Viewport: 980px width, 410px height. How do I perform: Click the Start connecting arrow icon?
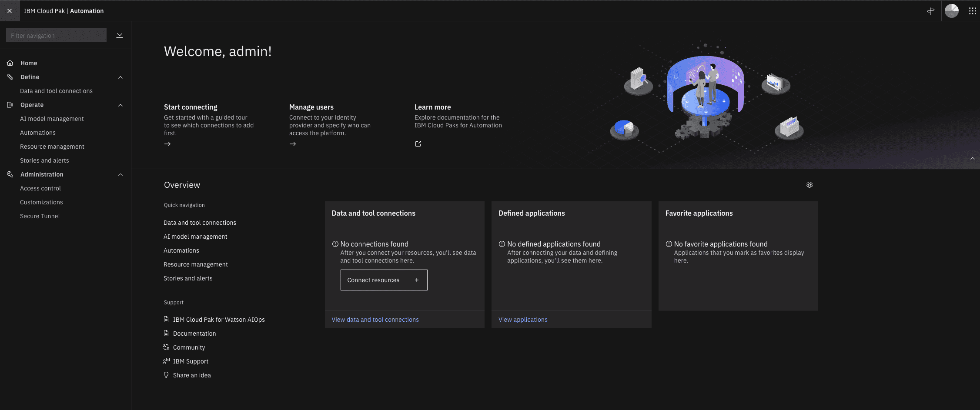click(167, 144)
